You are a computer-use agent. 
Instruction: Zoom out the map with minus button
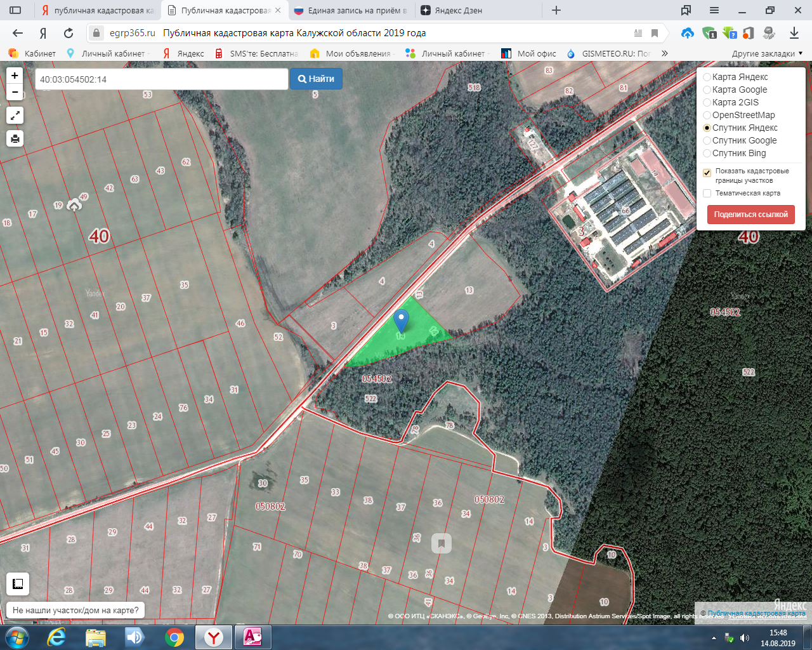15,92
